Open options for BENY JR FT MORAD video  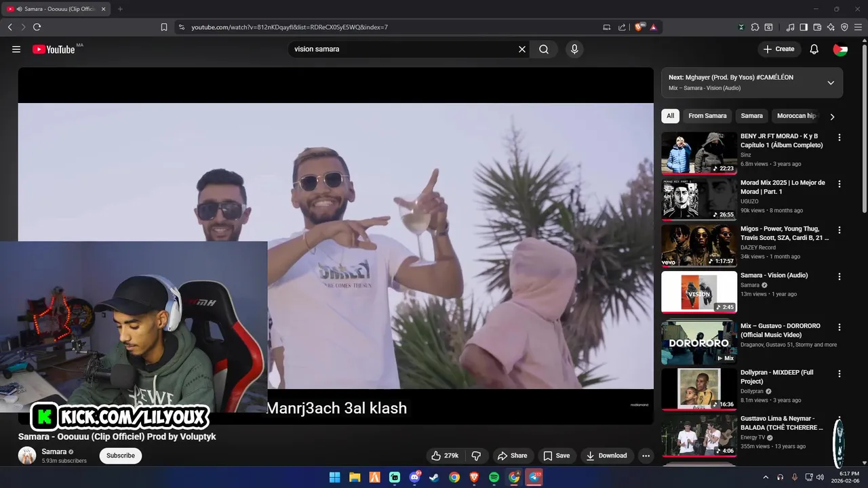[840, 138]
